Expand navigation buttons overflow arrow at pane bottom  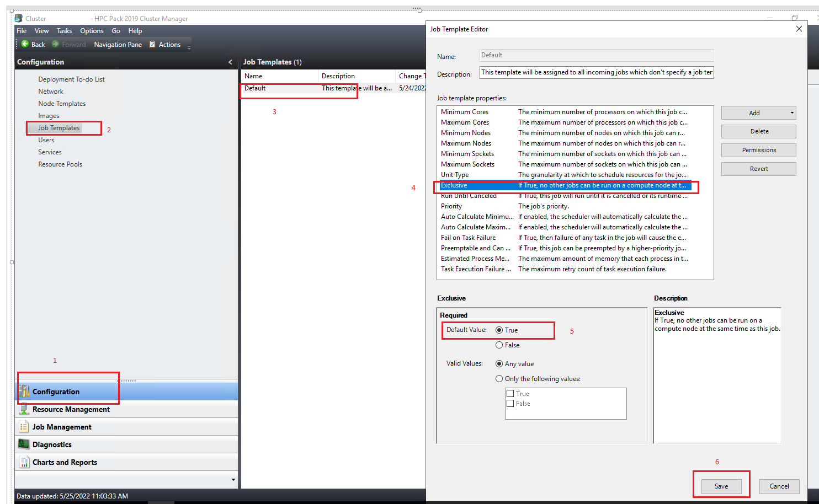point(233,480)
